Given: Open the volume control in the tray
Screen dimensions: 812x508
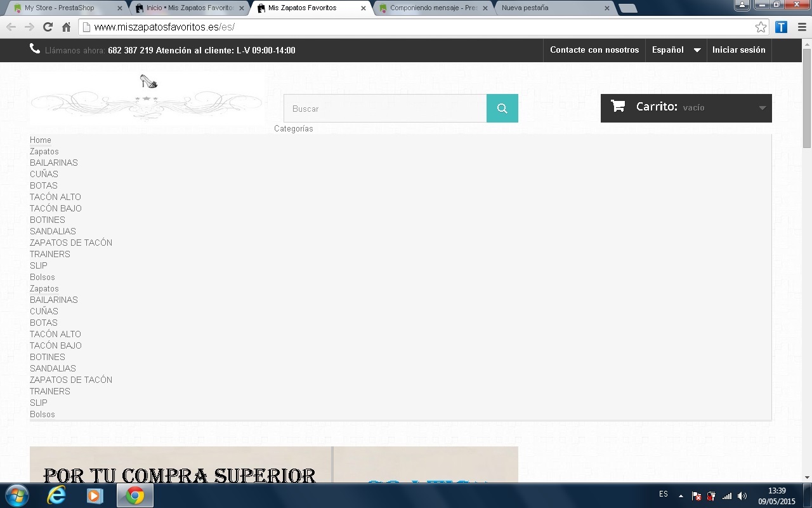Looking at the screenshot, I should 742,496.
